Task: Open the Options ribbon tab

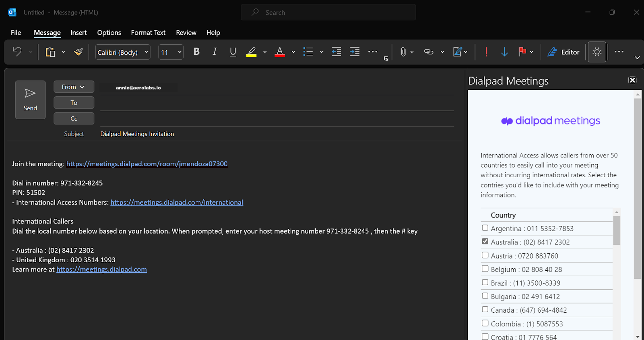Action: tap(109, 33)
